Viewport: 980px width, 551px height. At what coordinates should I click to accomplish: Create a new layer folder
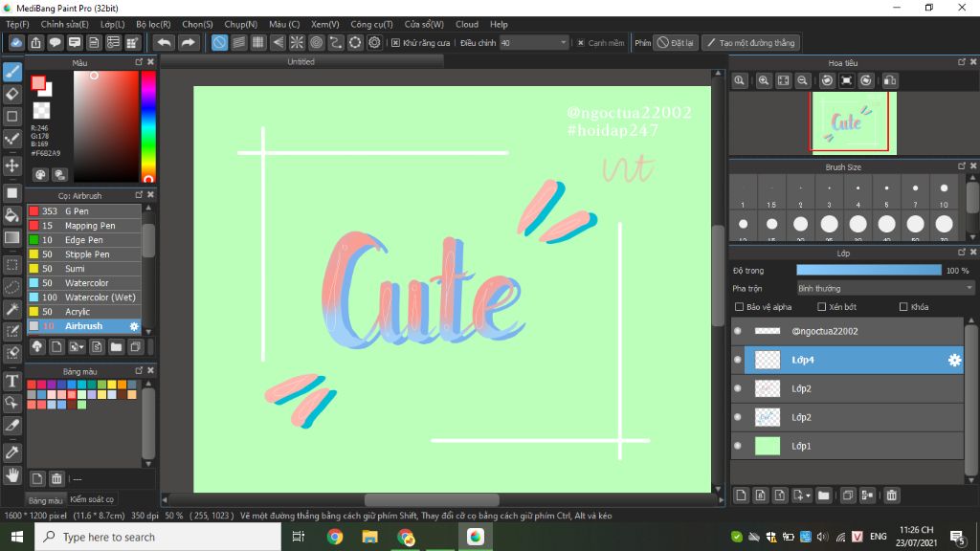(824, 496)
